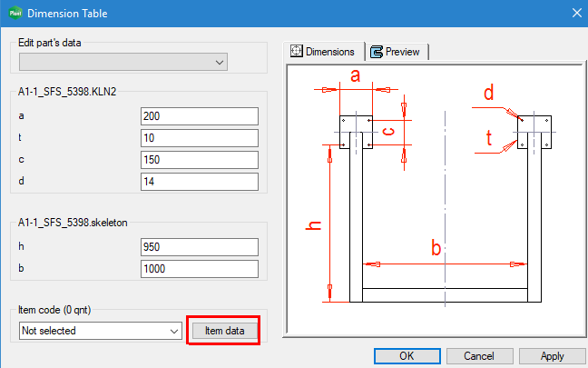The height and width of the screenshot is (368, 588).
Task: Click the red 'b' dimension label in the drawing
Action: [x=436, y=247]
